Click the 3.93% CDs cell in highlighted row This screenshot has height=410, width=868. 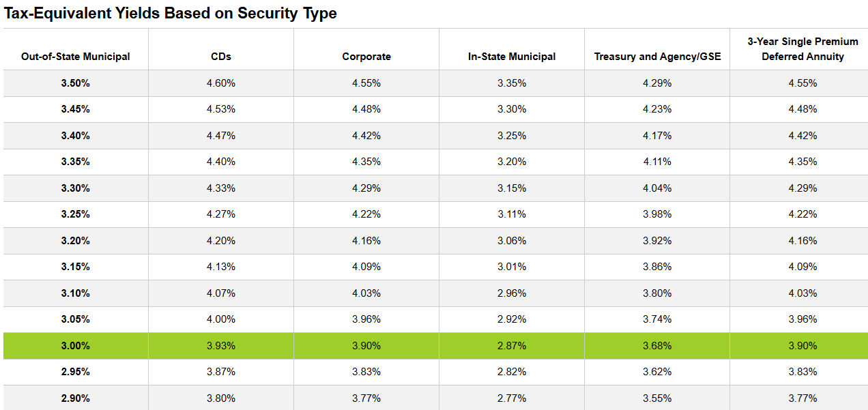point(221,346)
